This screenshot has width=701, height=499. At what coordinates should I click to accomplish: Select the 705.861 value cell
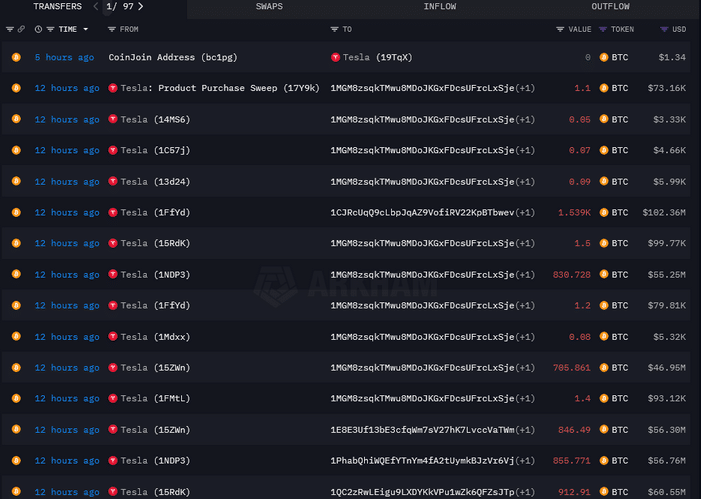click(x=571, y=368)
